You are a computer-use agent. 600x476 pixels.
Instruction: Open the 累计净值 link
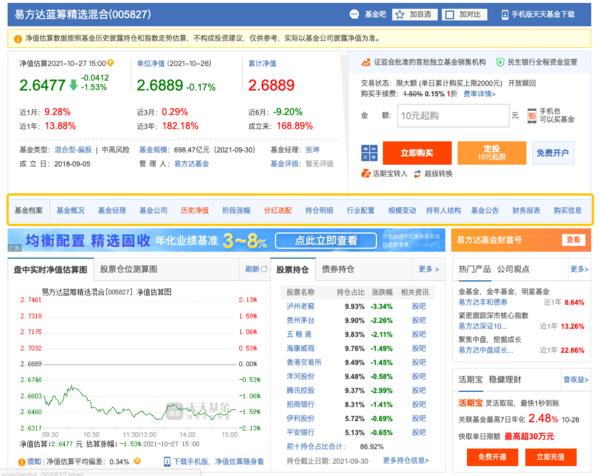[262, 63]
